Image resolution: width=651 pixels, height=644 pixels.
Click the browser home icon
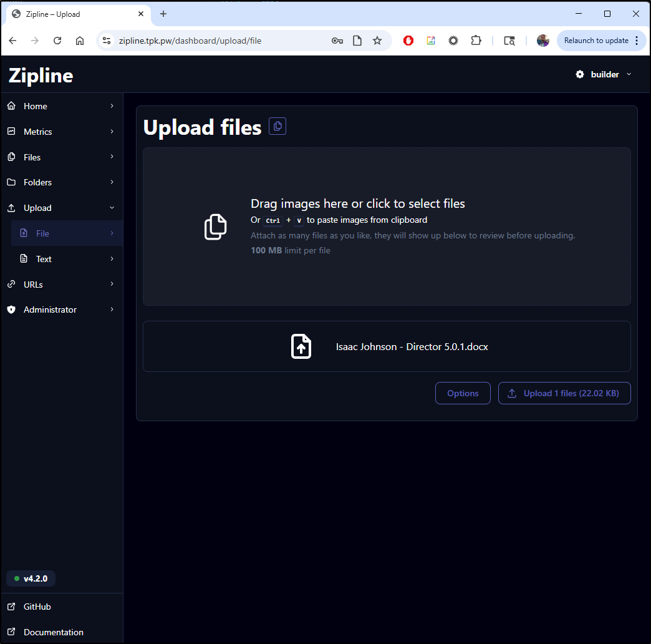pos(80,41)
